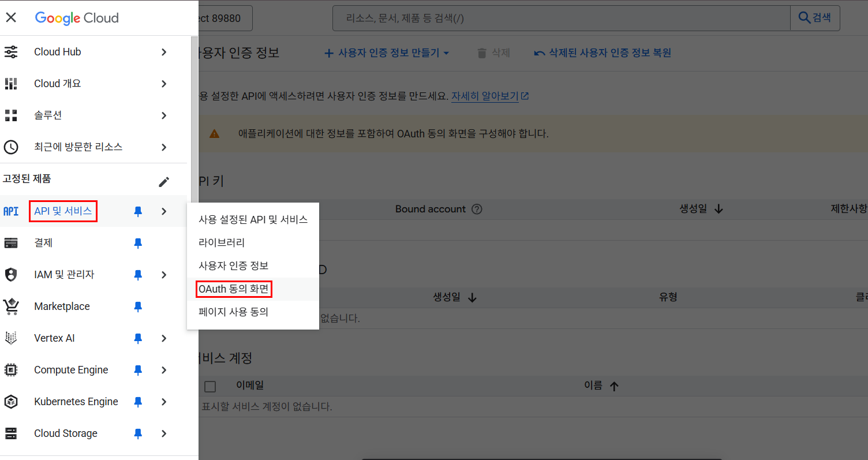
Task: Click the resource search input field
Action: (x=561, y=18)
